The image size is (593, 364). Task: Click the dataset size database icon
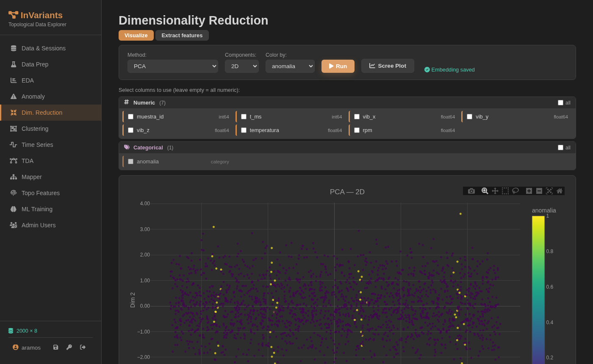point(11,331)
